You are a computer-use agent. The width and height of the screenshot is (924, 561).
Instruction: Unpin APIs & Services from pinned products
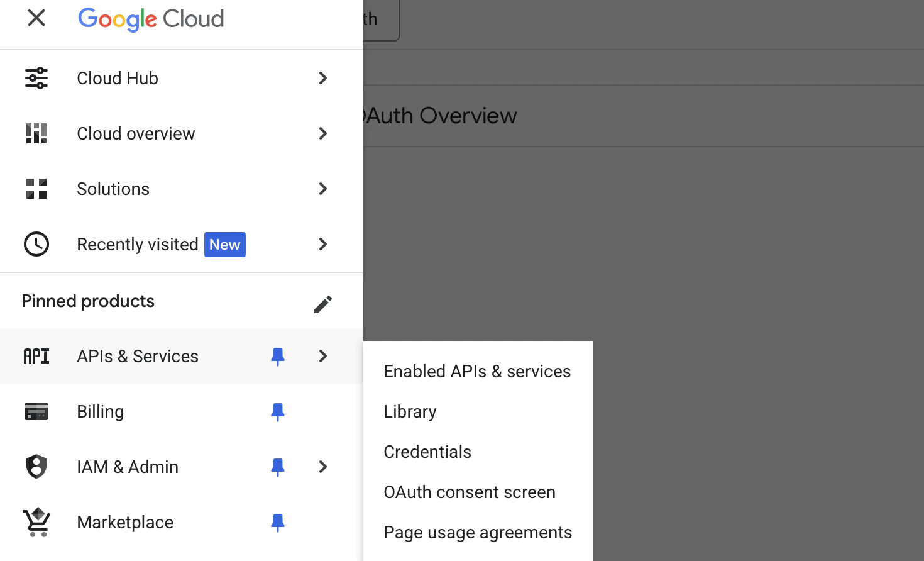click(278, 356)
